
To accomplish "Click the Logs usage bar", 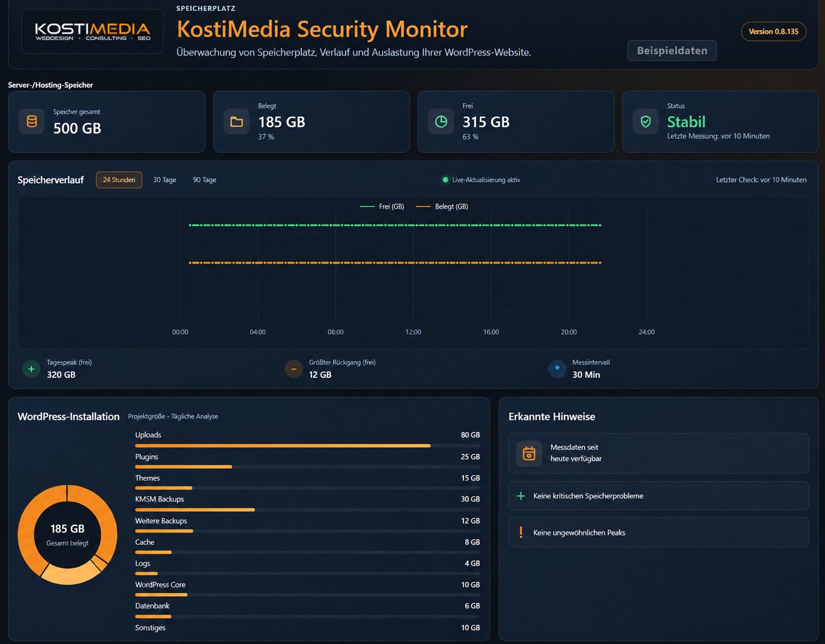I will point(307,574).
